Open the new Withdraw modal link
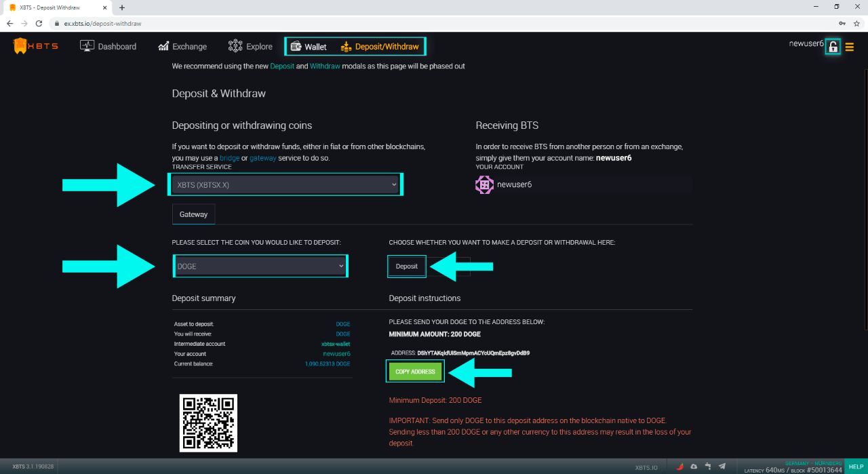Viewport: 868px width, 474px height. click(x=325, y=66)
